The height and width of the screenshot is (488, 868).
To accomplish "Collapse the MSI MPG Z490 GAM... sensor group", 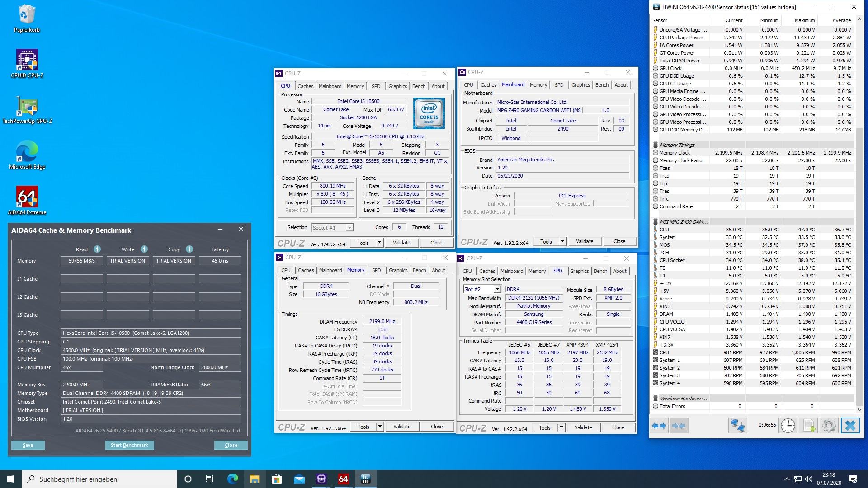I will point(656,222).
